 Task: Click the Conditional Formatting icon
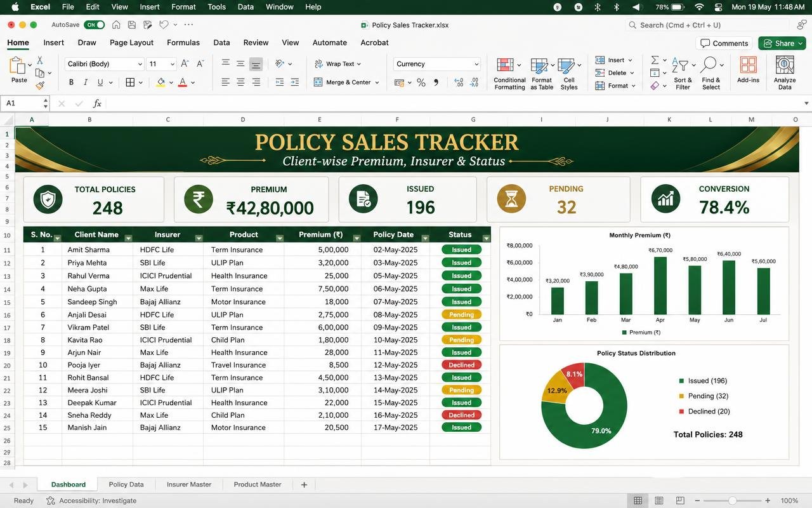[506, 65]
